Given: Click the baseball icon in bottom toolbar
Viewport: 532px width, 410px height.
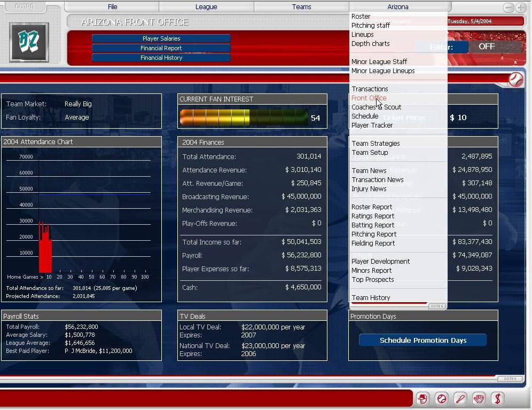Looking at the screenshot, I should point(441,398).
